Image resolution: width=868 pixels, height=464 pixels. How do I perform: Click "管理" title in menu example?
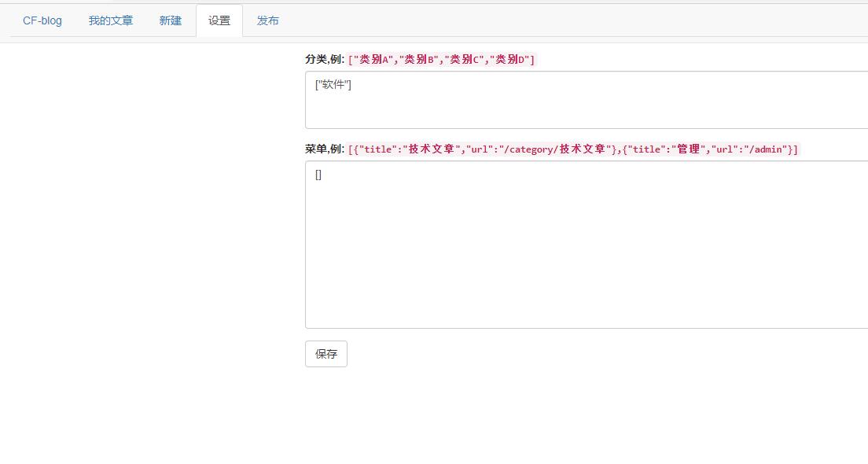pyautogui.click(x=688, y=149)
